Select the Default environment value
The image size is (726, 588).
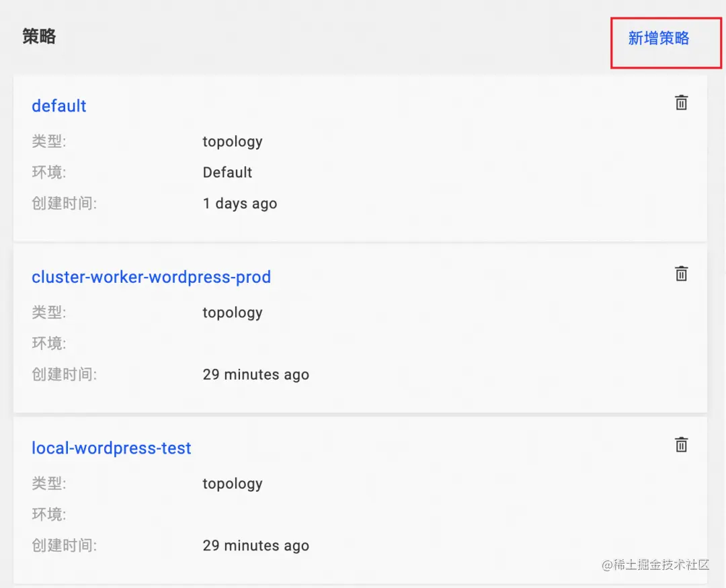click(x=227, y=172)
